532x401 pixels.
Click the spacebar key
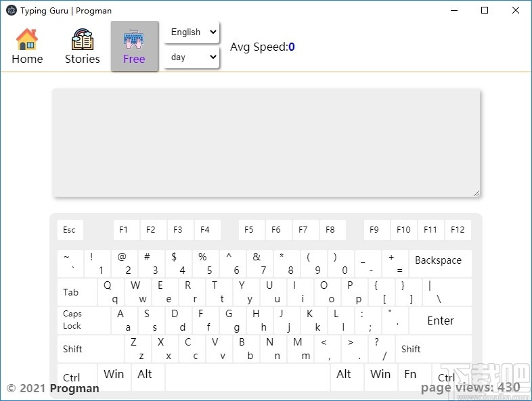(x=248, y=377)
